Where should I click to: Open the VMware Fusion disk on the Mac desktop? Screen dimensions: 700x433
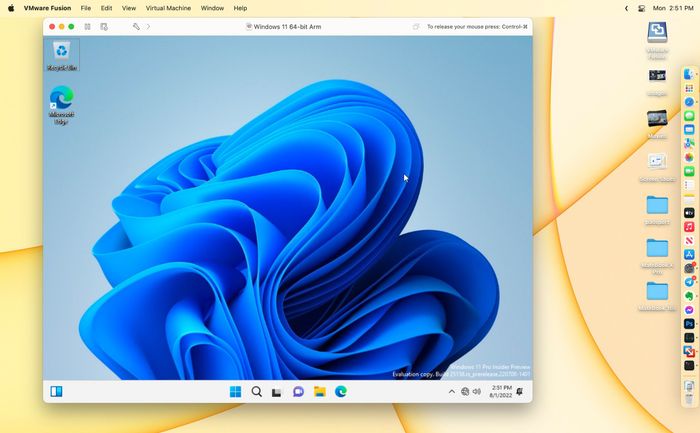click(x=657, y=40)
